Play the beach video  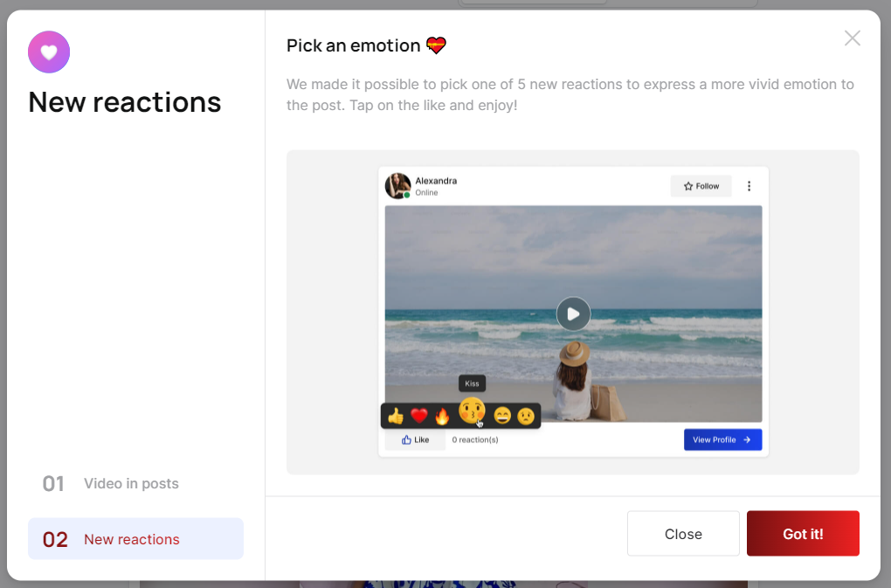coord(573,314)
